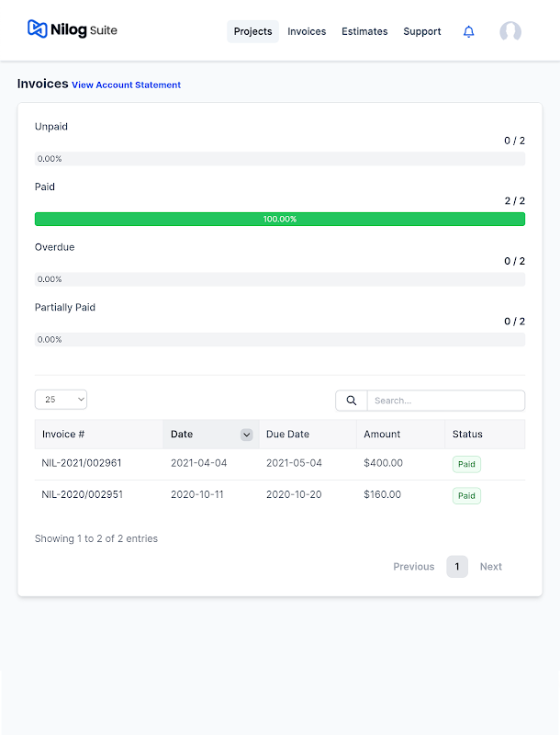Open the user profile avatar
Image resolution: width=560 pixels, height=735 pixels.
(x=510, y=32)
